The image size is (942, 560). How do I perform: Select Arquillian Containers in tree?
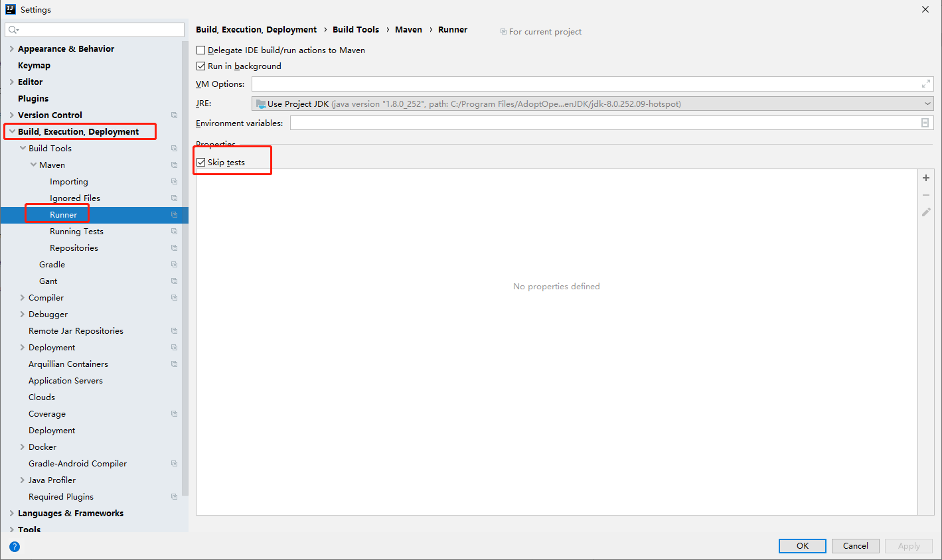68,364
